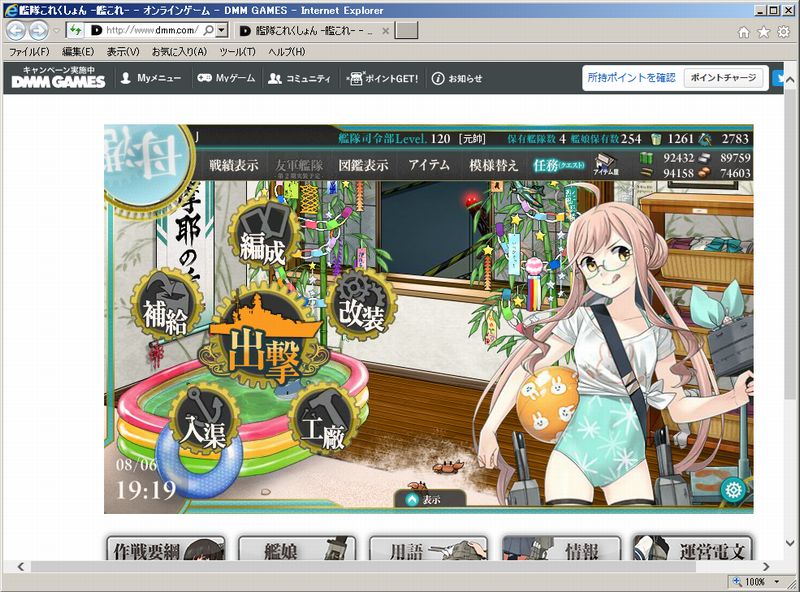Click the ammunition icon beside 94158
The image size is (800, 592).
pos(646,173)
